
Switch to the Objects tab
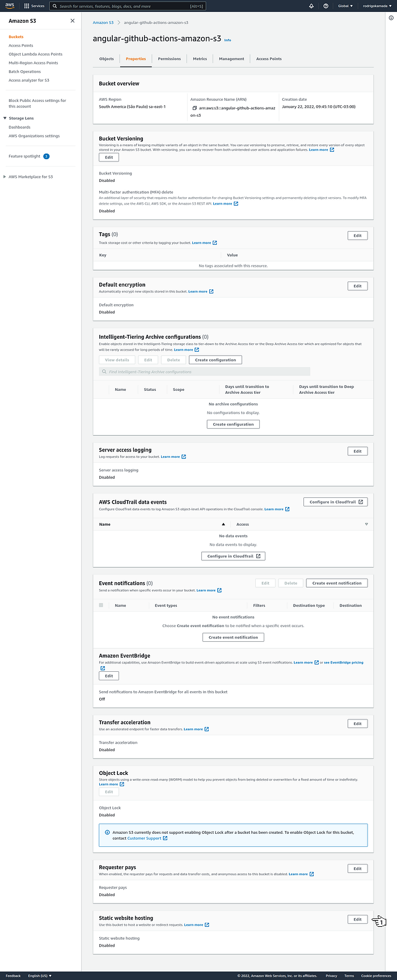(106, 59)
